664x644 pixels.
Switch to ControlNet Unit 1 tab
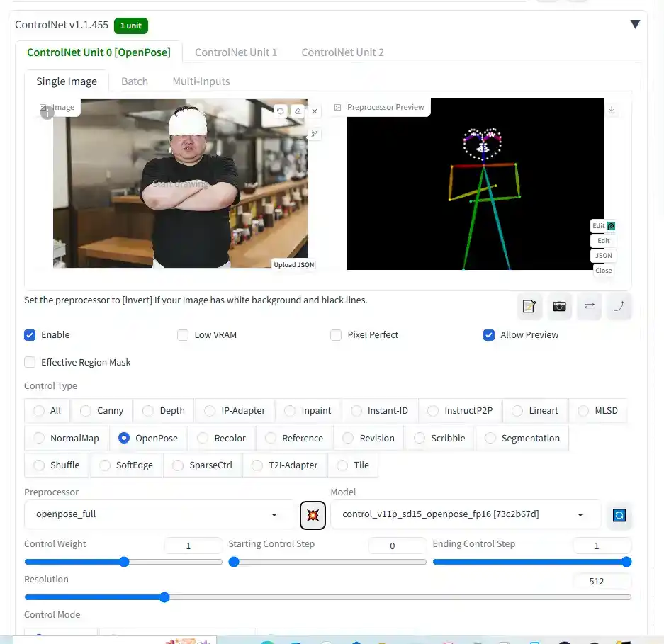[236, 52]
